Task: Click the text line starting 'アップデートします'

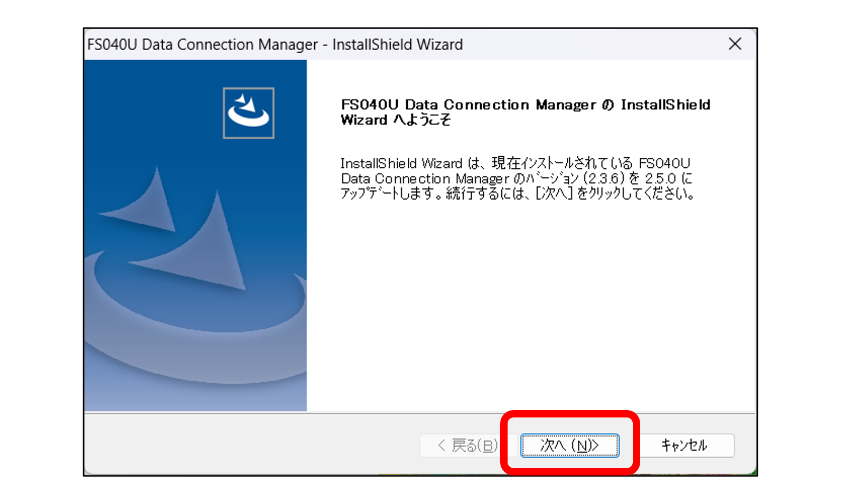Action: 518,194
